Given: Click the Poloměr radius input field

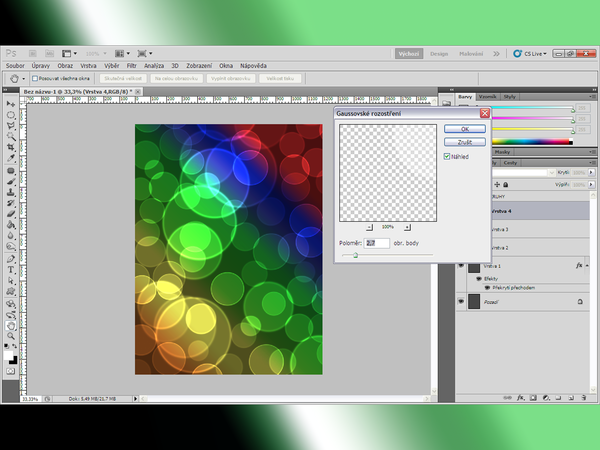Looking at the screenshot, I should [x=377, y=243].
